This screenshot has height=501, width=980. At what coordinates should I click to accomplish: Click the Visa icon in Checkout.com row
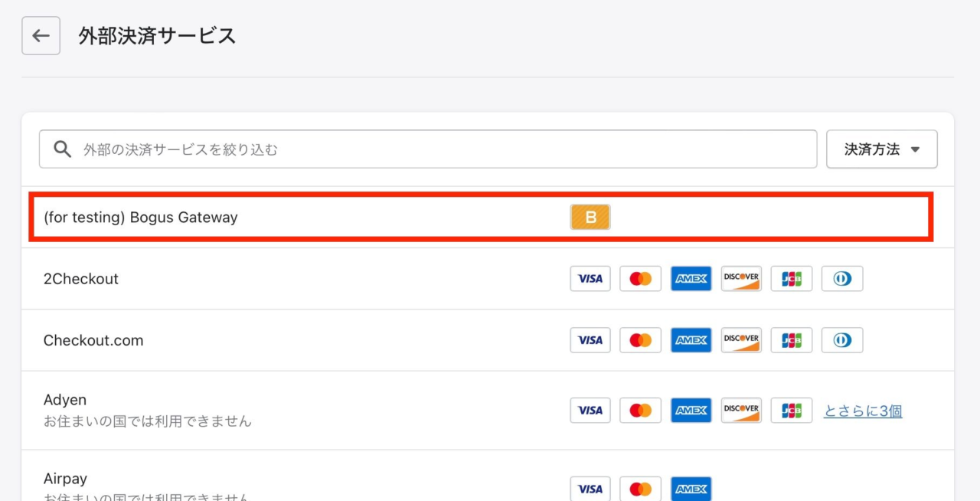coord(590,340)
